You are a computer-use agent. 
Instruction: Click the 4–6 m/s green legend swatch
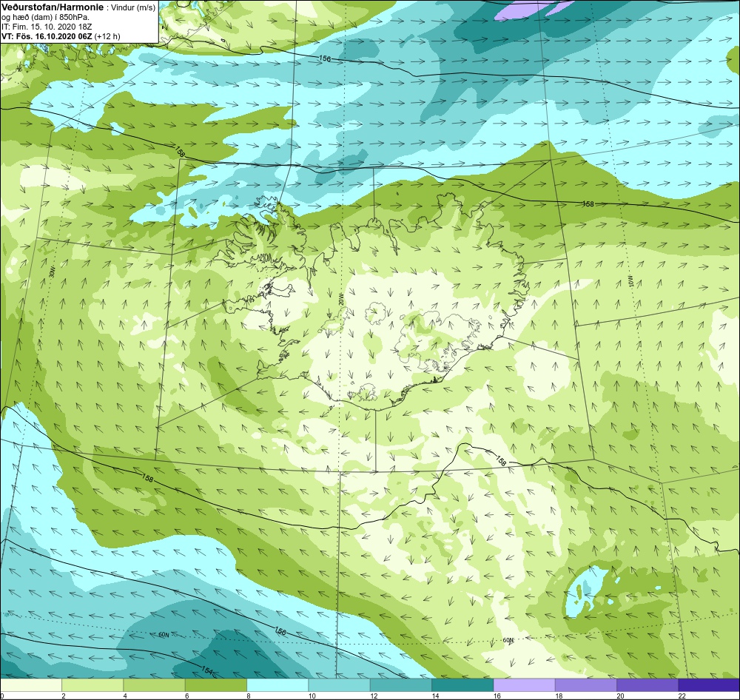coord(155,684)
